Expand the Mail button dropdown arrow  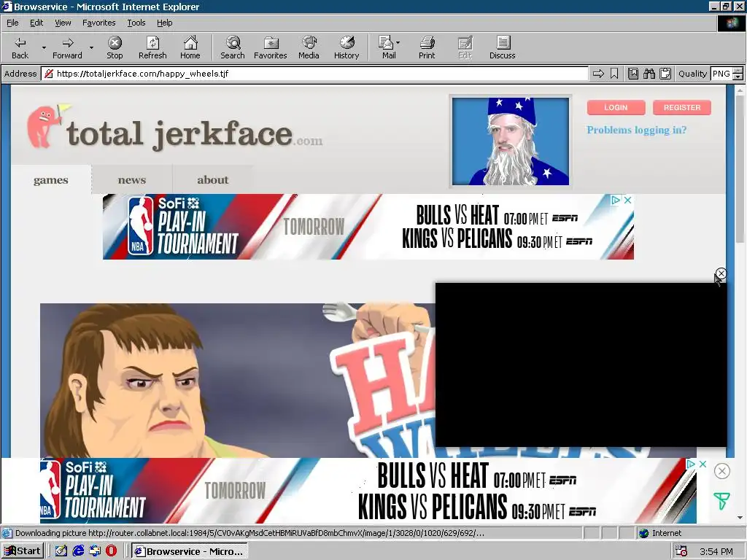coord(398,43)
